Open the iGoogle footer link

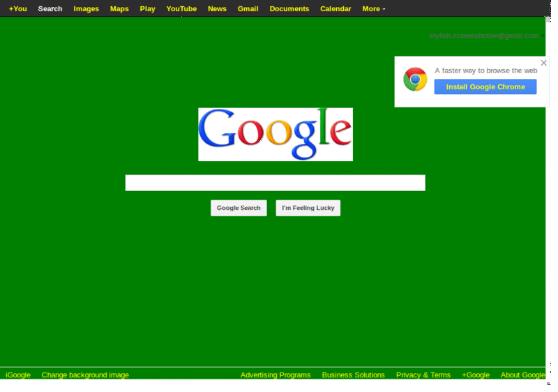(x=18, y=375)
